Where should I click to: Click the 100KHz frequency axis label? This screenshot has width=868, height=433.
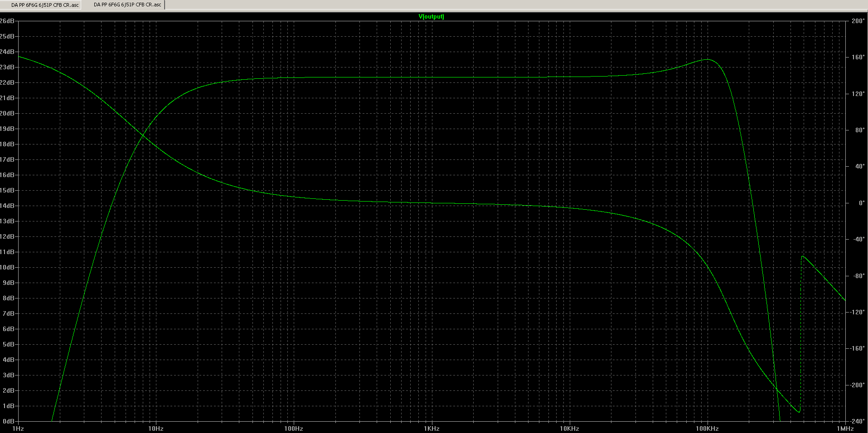707,428
